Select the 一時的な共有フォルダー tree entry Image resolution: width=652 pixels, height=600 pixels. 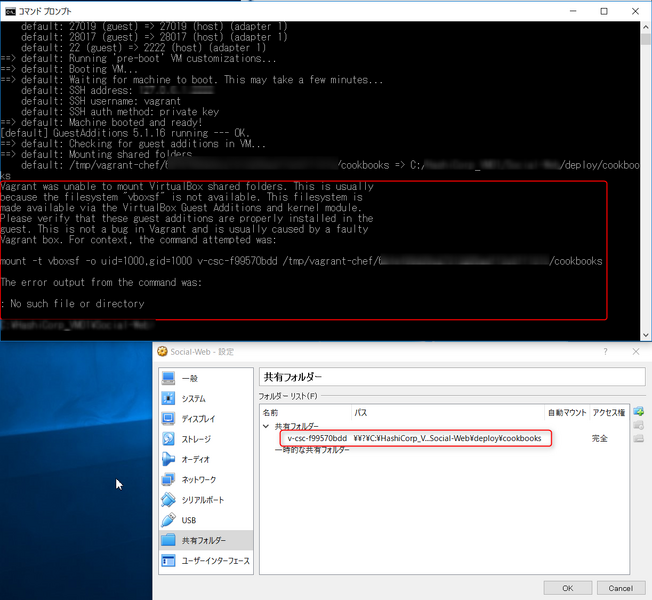312,450
